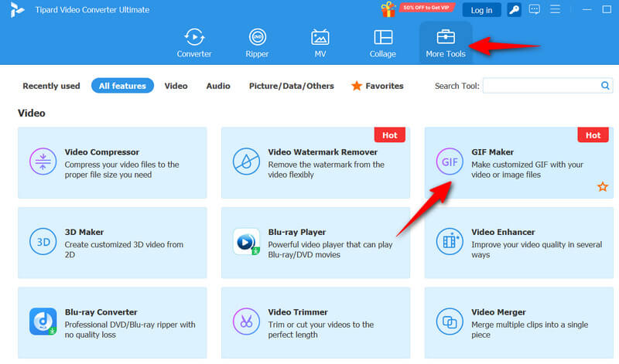Open the hamburger menu
Screen dimensions: 619x364
[555, 10]
